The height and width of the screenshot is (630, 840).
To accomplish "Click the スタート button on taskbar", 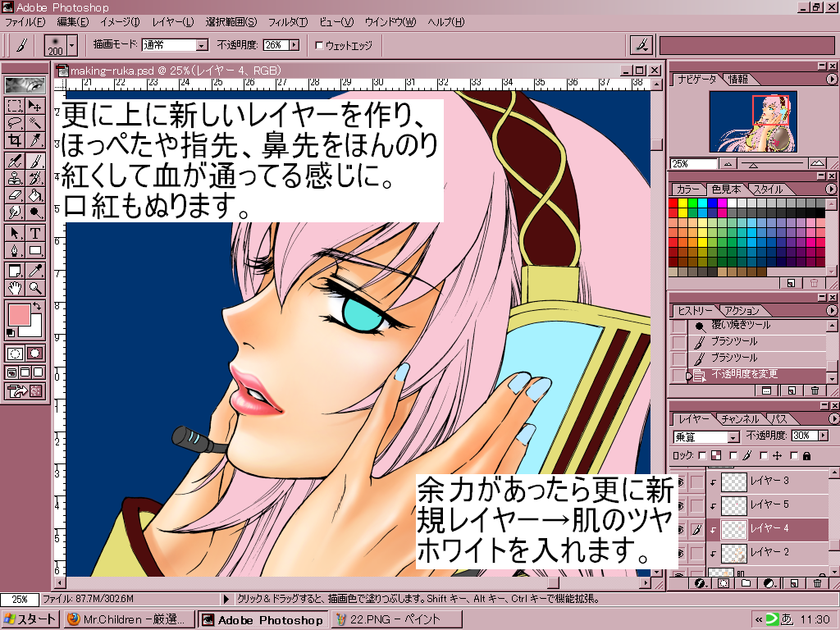I will pyautogui.click(x=30, y=619).
